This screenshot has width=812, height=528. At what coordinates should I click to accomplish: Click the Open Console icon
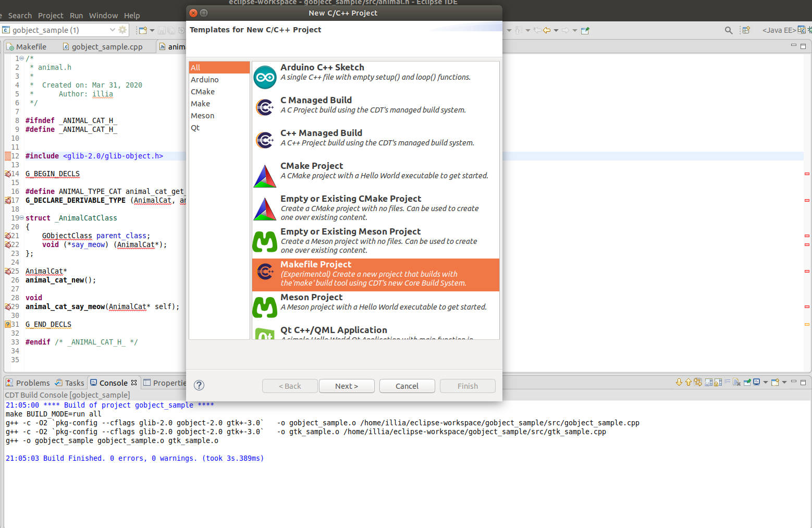(x=775, y=382)
